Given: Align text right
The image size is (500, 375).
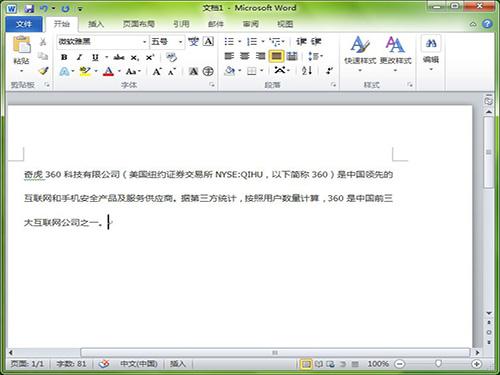Looking at the screenshot, I should 260,56.
